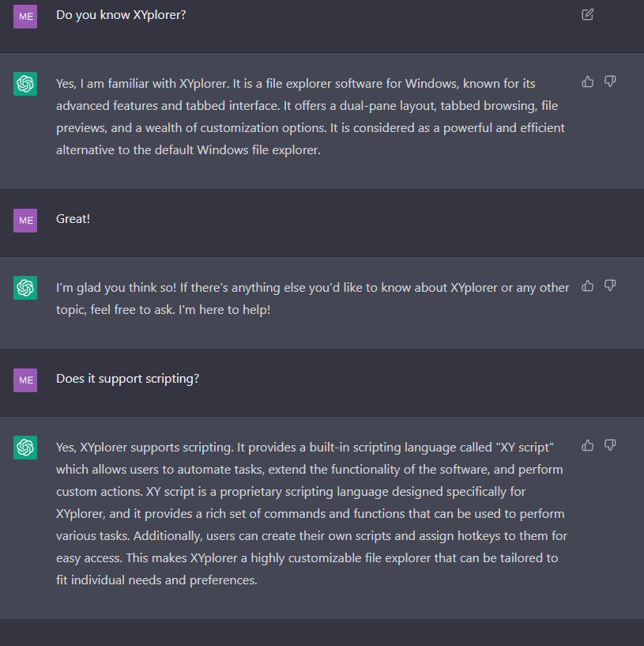Like the "I'm glad you think so" reply
Viewport: 644px width, 646px height.
(588, 285)
